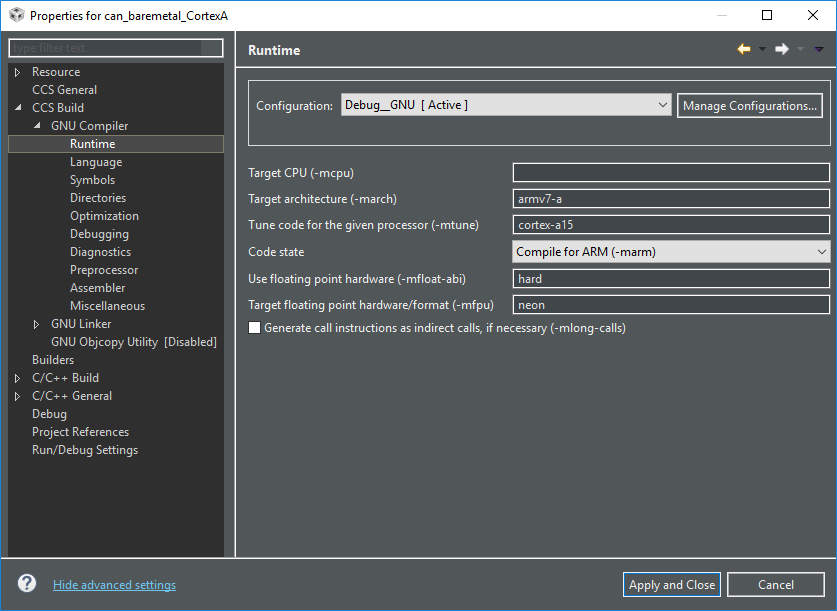Collapse the CCS Build tree node
The width and height of the screenshot is (837, 611).
(18, 107)
